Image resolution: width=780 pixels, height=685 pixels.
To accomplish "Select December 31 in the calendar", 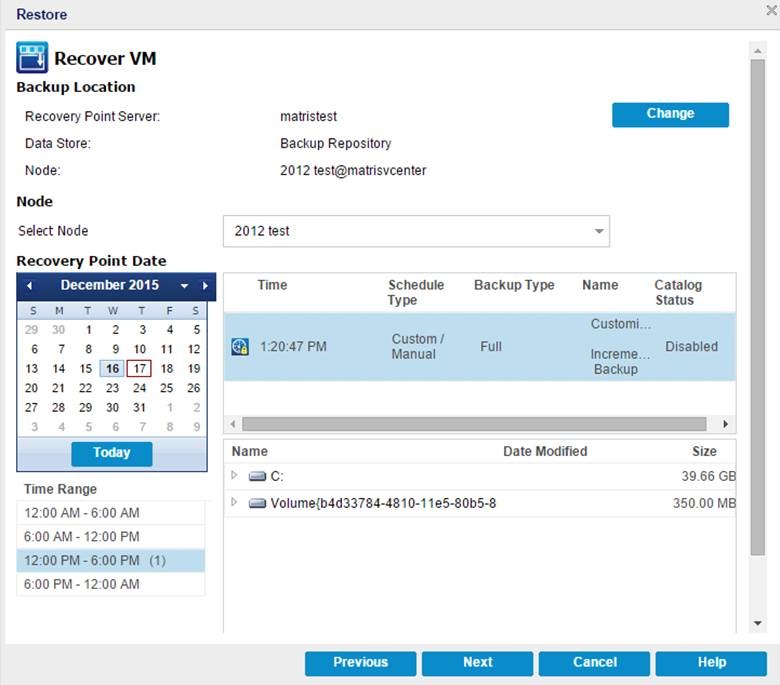I will tap(139, 407).
